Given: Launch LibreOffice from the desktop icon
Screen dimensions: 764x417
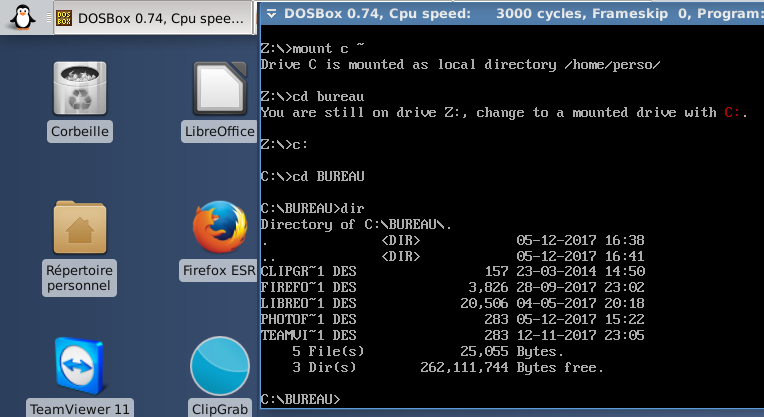Looking at the screenshot, I should (219, 100).
